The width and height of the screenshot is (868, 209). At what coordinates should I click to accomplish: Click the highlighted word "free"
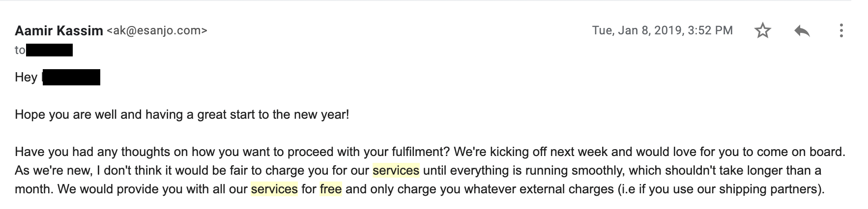330,189
